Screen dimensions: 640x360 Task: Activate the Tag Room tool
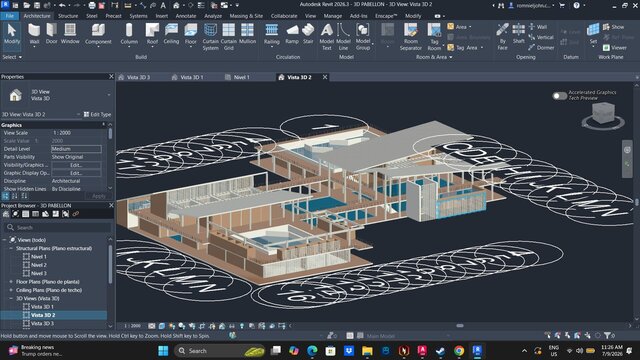click(x=434, y=37)
